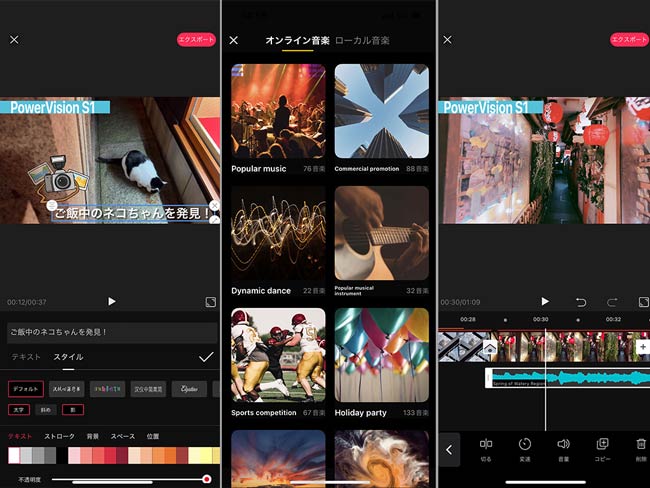Pick the second font preset after デフォルト

(67, 389)
